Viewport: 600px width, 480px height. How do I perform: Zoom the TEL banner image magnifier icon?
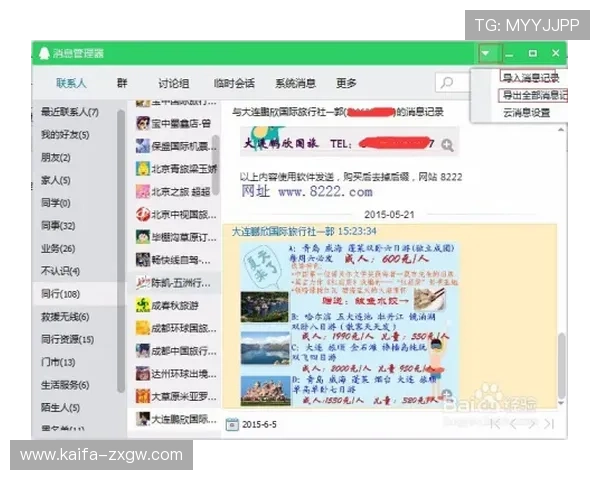[447, 145]
